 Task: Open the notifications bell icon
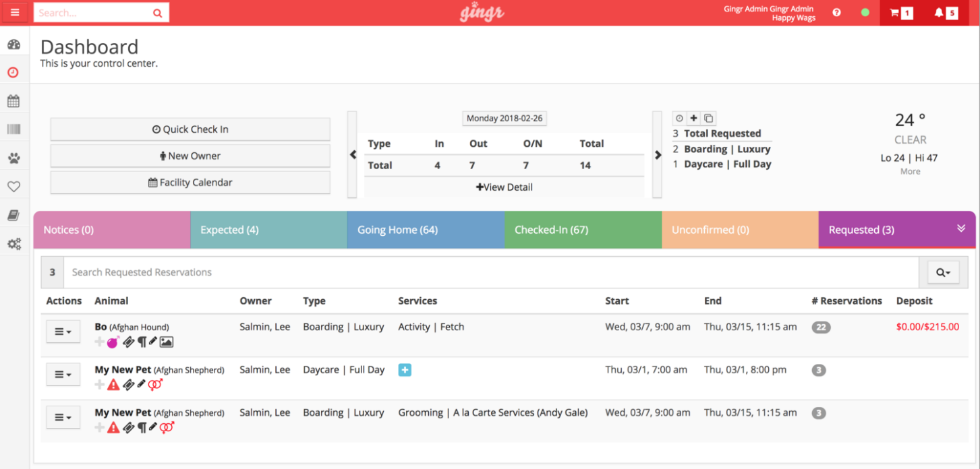pos(939,13)
